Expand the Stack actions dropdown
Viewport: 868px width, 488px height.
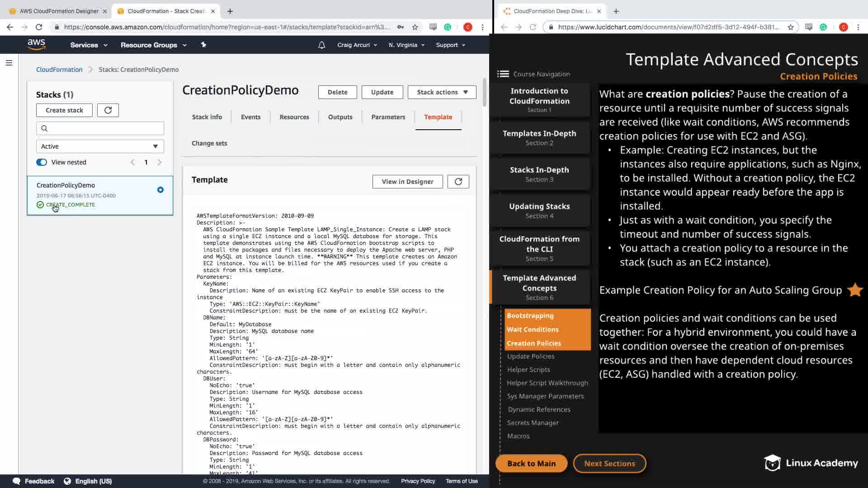[442, 92]
